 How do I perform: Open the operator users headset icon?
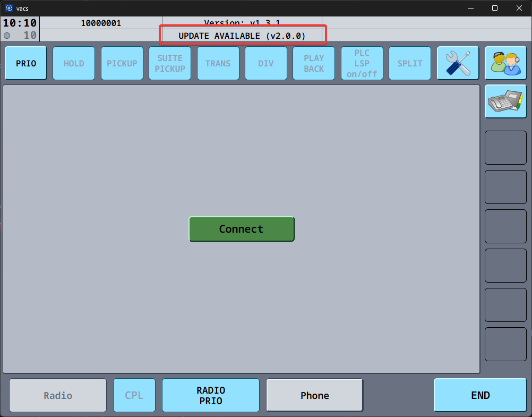pos(505,63)
